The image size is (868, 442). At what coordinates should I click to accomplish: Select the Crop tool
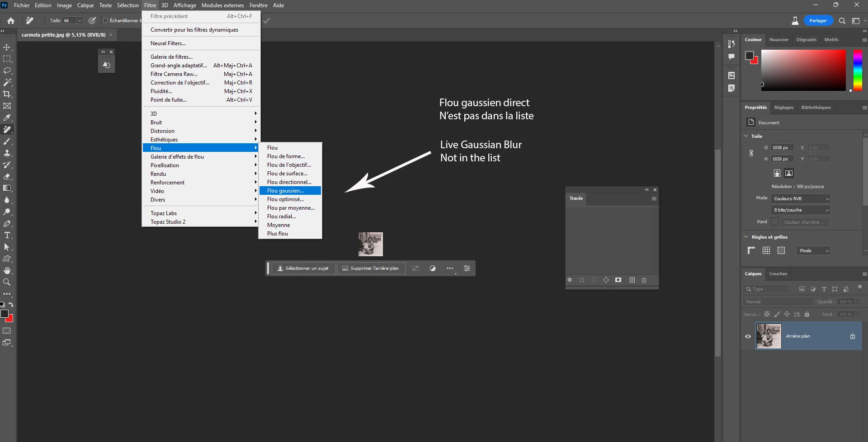click(7, 94)
